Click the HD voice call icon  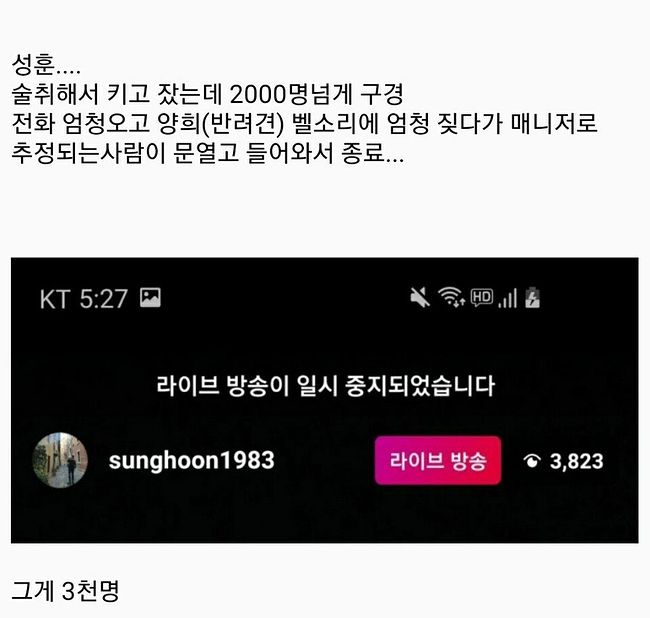(x=482, y=298)
